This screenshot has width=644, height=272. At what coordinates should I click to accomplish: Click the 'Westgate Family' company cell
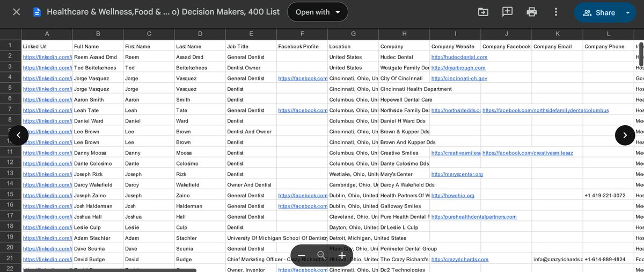coord(404,68)
